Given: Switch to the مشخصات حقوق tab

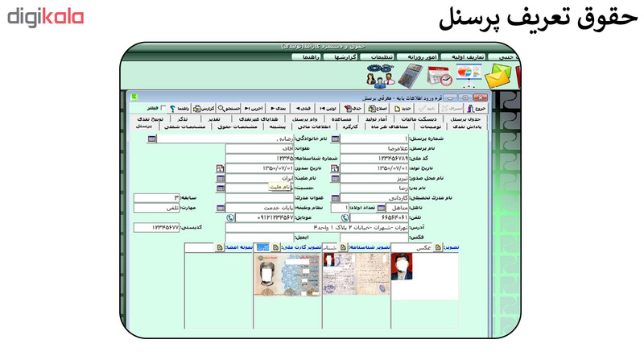Looking at the screenshot, I should pyautogui.click(x=237, y=126).
